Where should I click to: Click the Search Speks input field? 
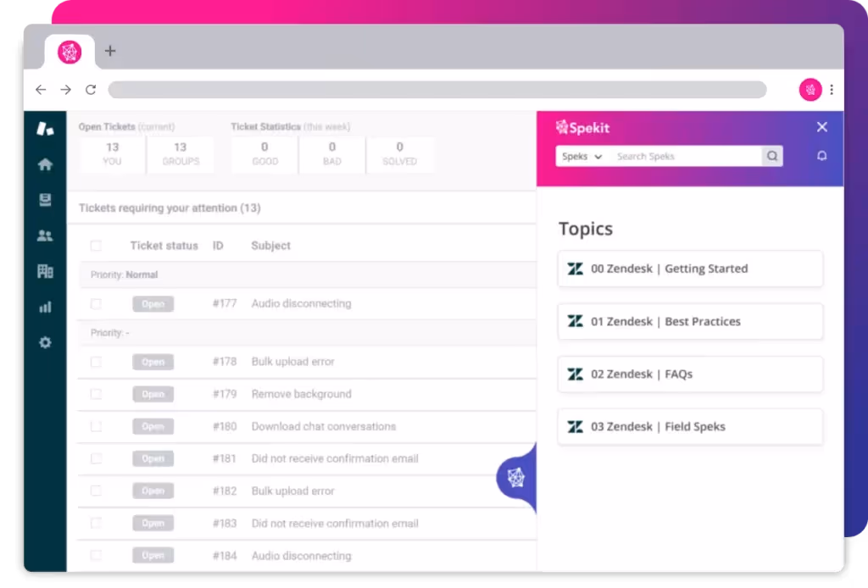687,157
